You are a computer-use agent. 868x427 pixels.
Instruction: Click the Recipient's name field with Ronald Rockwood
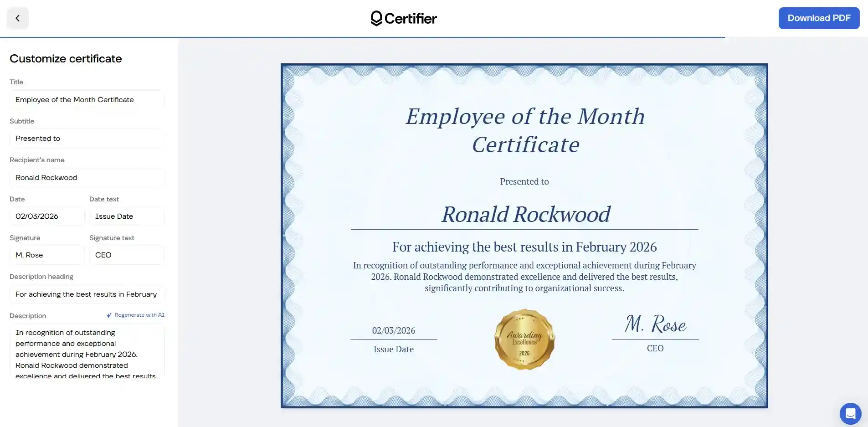[87, 177]
